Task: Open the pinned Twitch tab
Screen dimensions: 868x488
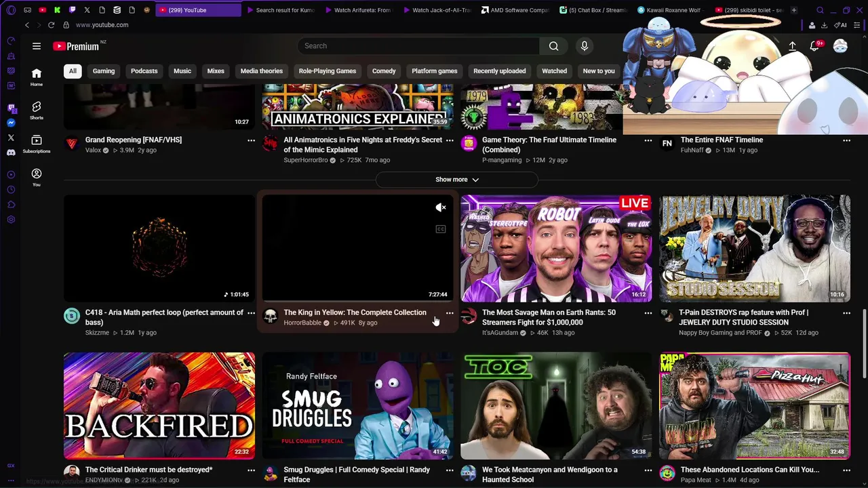Action: 72,10
